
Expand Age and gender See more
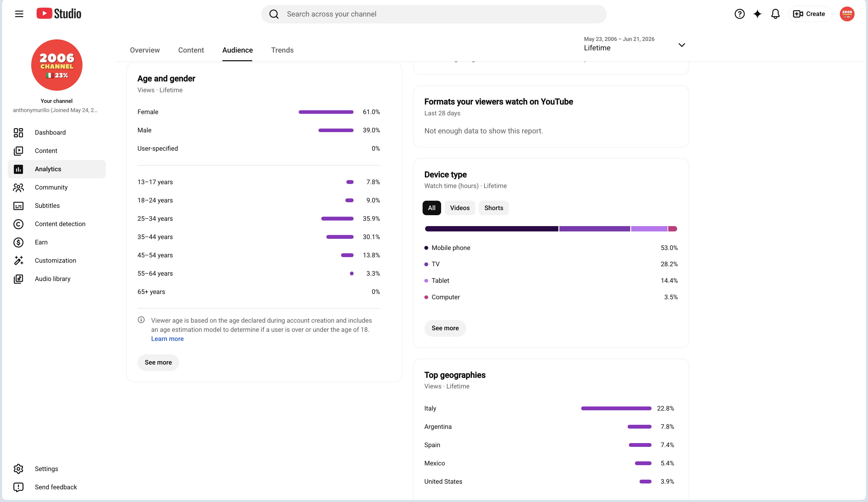[x=158, y=362]
